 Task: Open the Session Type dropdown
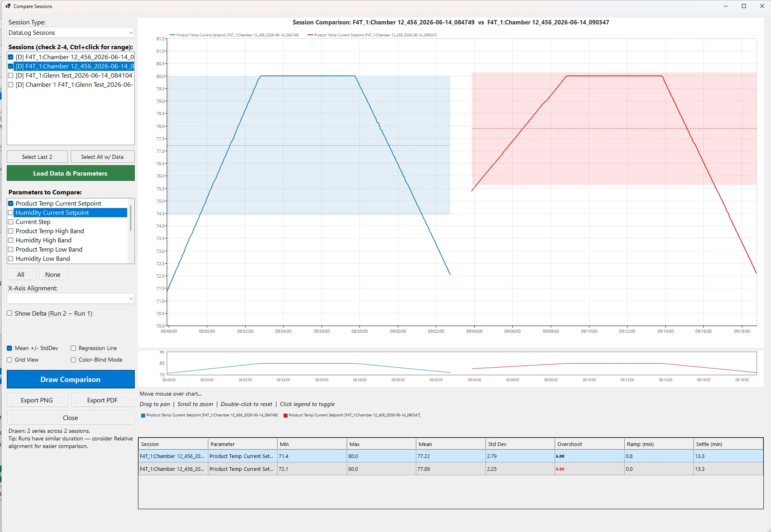tap(70, 33)
